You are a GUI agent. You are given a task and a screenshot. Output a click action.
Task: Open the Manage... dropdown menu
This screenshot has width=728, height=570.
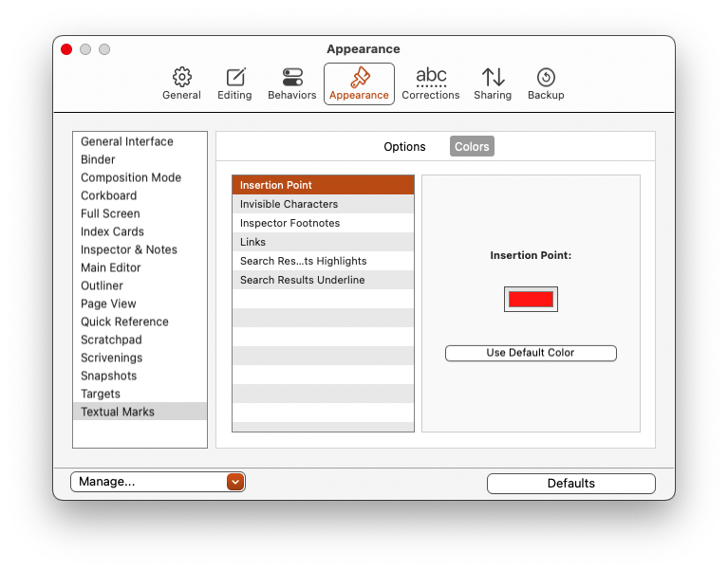pos(158,482)
